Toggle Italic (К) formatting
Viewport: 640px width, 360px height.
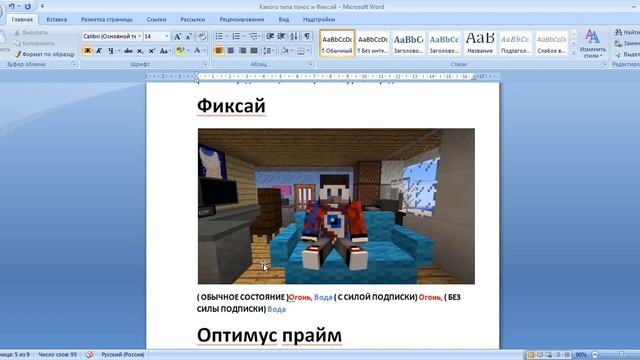click(x=99, y=51)
